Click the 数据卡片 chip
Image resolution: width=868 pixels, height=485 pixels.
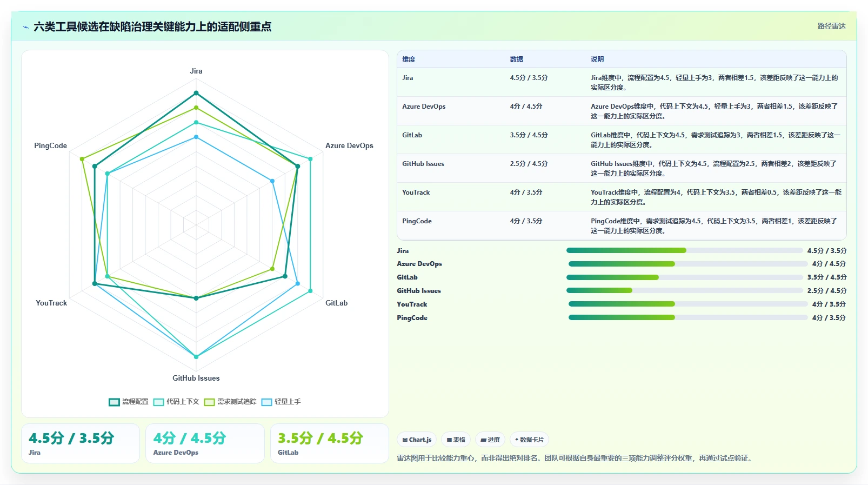pyautogui.click(x=530, y=440)
